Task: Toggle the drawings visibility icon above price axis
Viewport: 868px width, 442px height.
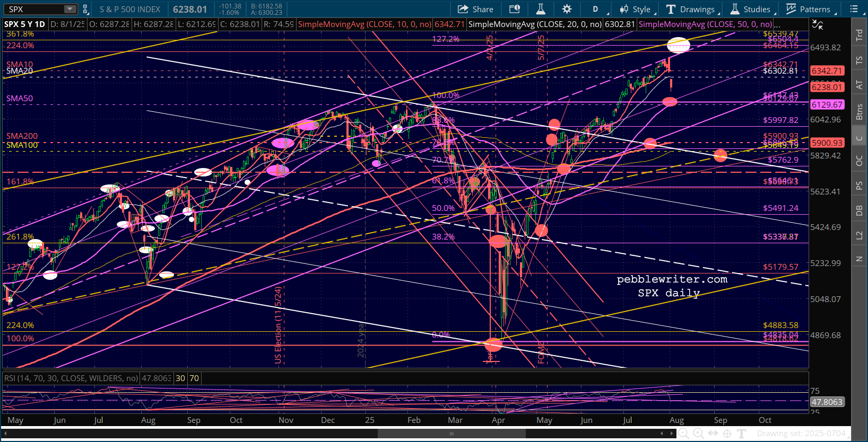Action: click(818, 24)
